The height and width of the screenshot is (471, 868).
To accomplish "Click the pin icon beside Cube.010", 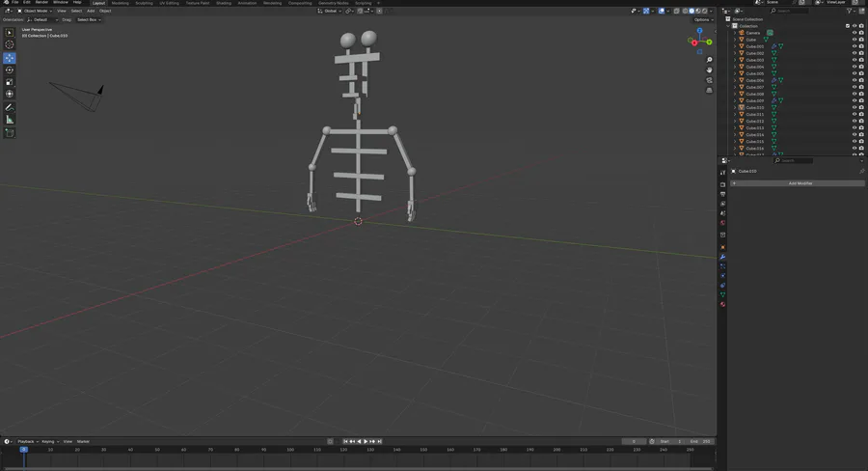I will (861, 171).
